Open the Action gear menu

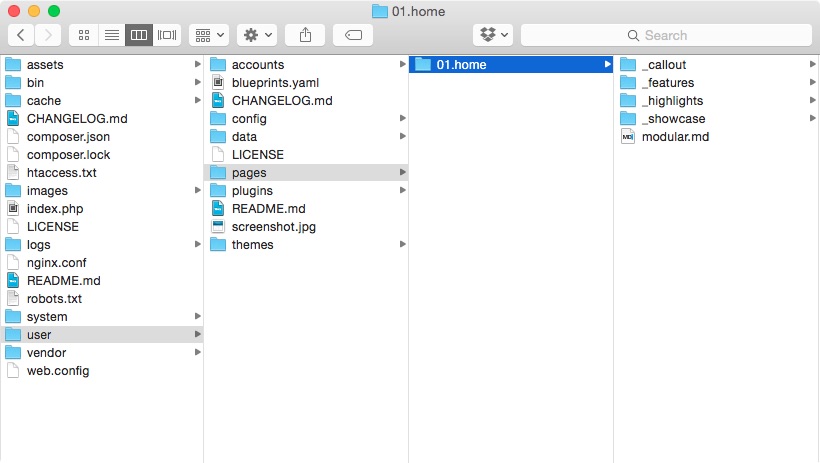click(x=257, y=35)
